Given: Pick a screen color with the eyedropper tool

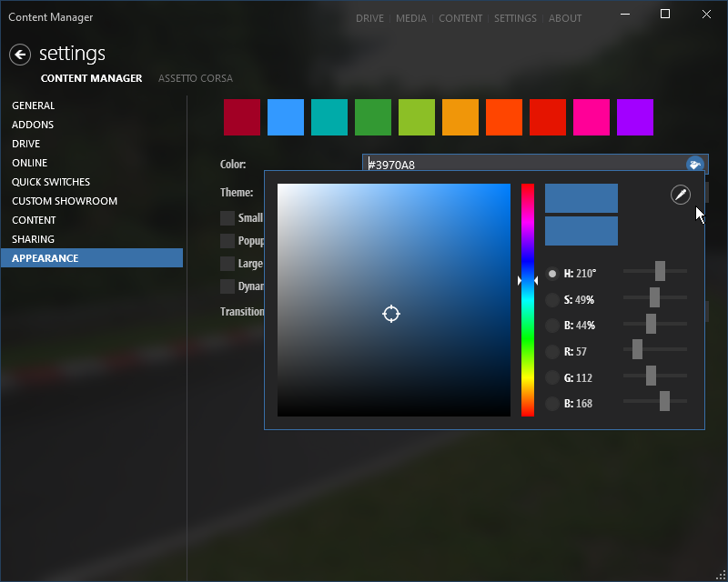Looking at the screenshot, I should click(x=680, y=195).
